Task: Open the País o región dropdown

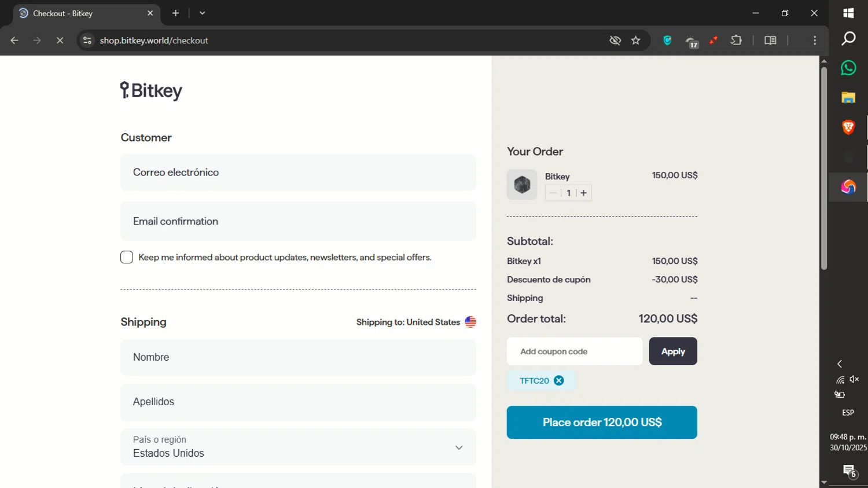Action: (298, 447)
